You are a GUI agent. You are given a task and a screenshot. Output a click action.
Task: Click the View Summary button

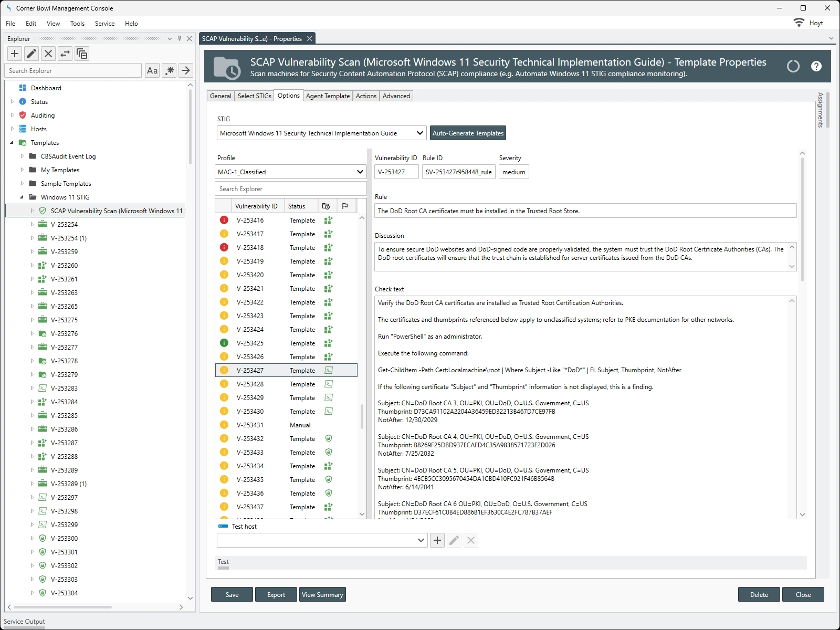point(322,595)
